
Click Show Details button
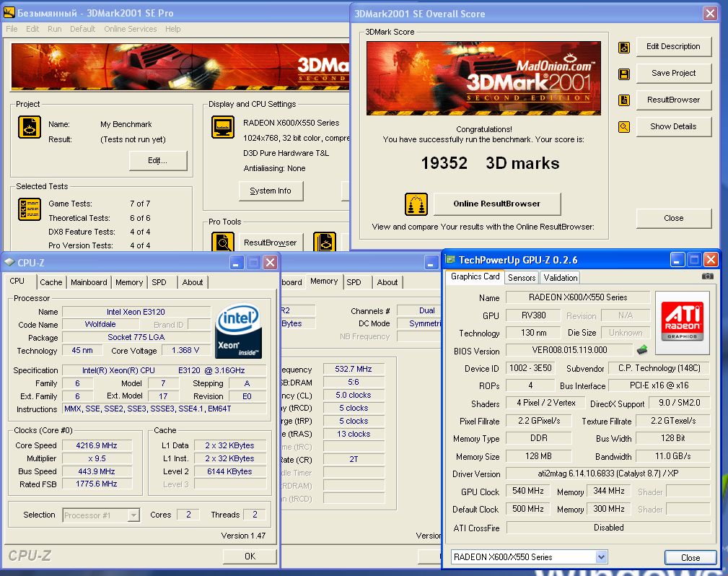[673, 126]
